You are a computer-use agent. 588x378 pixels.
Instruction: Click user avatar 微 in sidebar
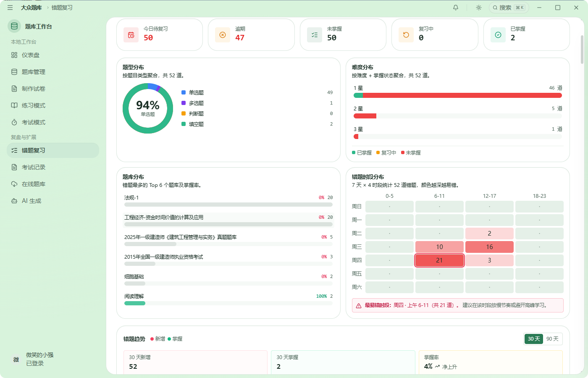(16, 360)
